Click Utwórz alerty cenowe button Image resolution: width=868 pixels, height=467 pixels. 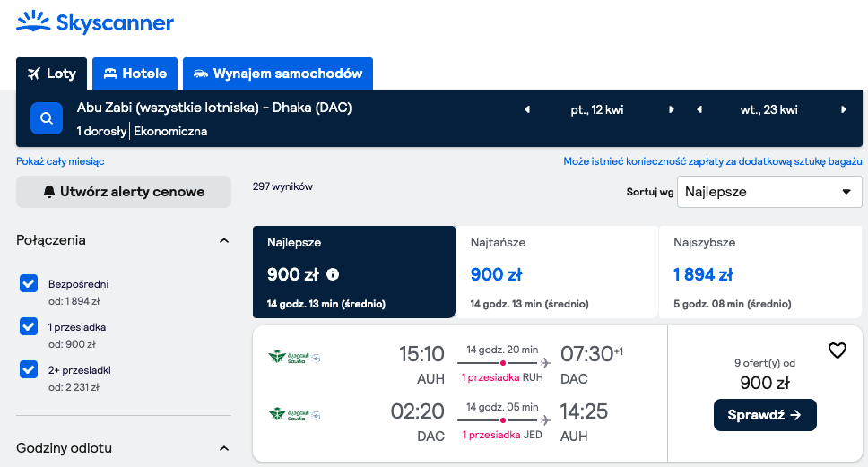click(124, 192)
